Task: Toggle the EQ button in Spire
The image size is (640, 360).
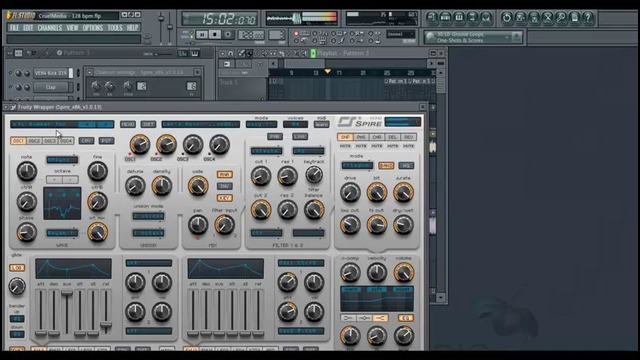Action: [405, 318]
